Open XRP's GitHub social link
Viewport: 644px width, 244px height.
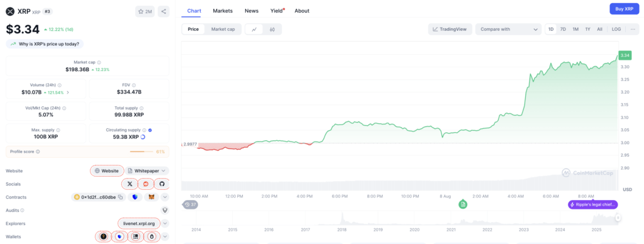(162, 184)
